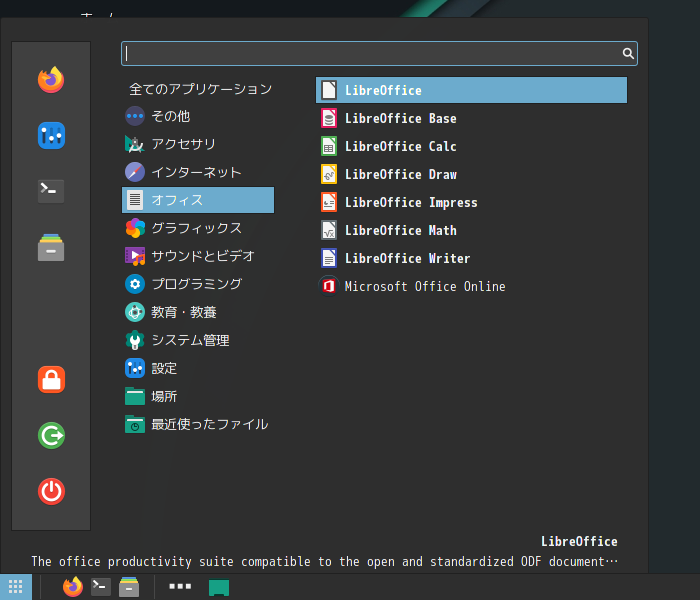Image resolution: width=700 pixels, height=600 pixels.
Task: Open the サウンドとビデオ category
Action: click(198, 256)
